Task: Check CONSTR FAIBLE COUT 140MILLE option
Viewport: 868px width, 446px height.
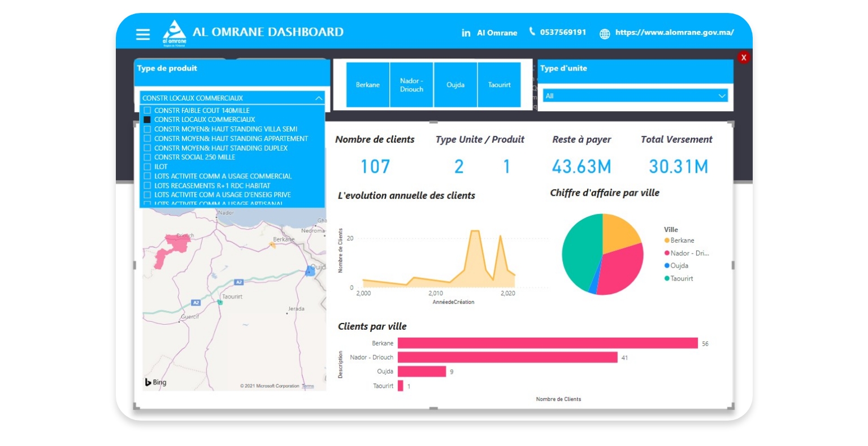Action: [147, 111]
